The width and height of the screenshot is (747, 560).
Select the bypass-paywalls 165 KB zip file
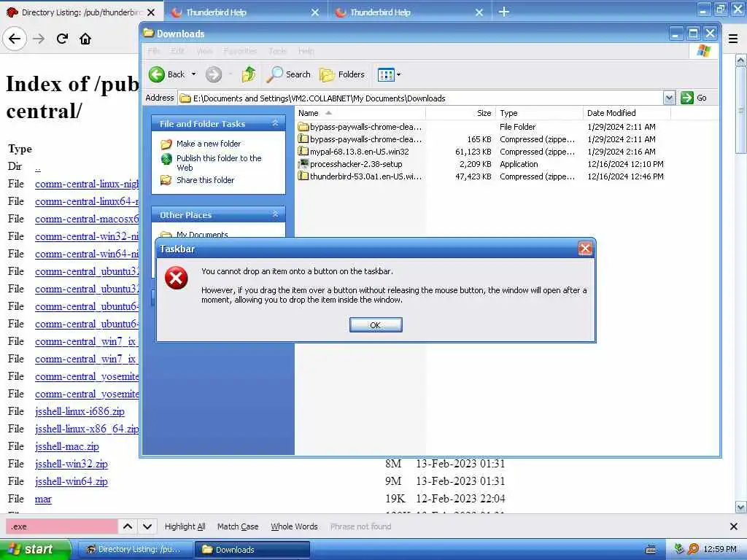coord(360,139)
